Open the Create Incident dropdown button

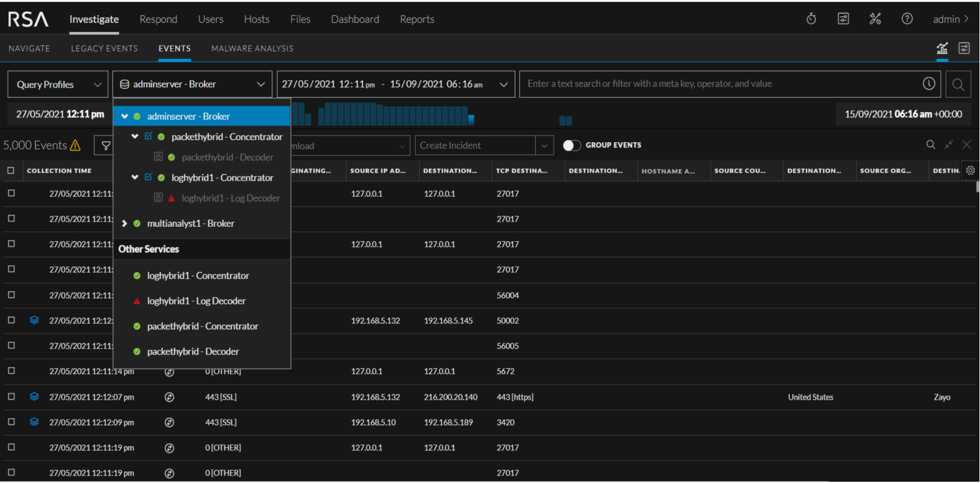[544, 145]
